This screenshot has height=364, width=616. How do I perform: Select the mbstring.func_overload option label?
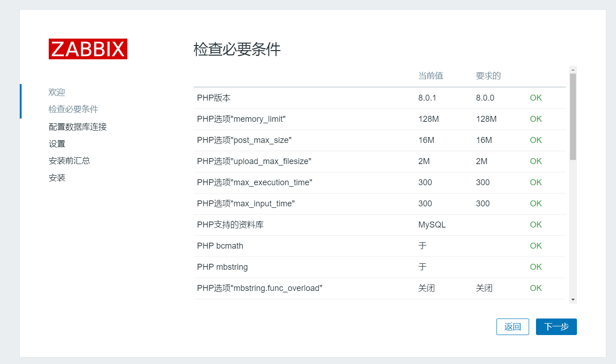[x=260, y=288]
